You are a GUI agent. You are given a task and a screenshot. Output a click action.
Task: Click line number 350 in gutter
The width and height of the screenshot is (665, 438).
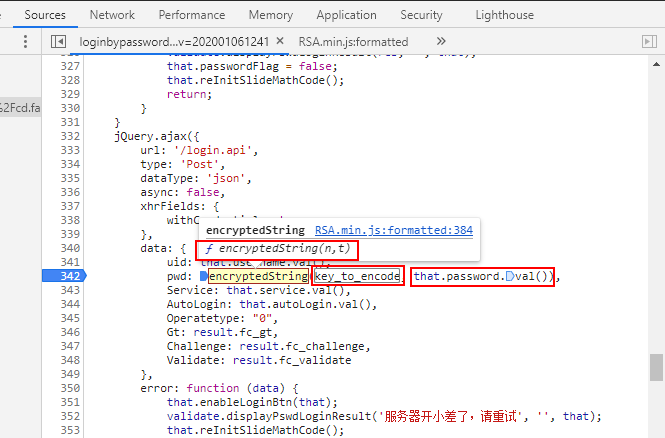[69, 388]
